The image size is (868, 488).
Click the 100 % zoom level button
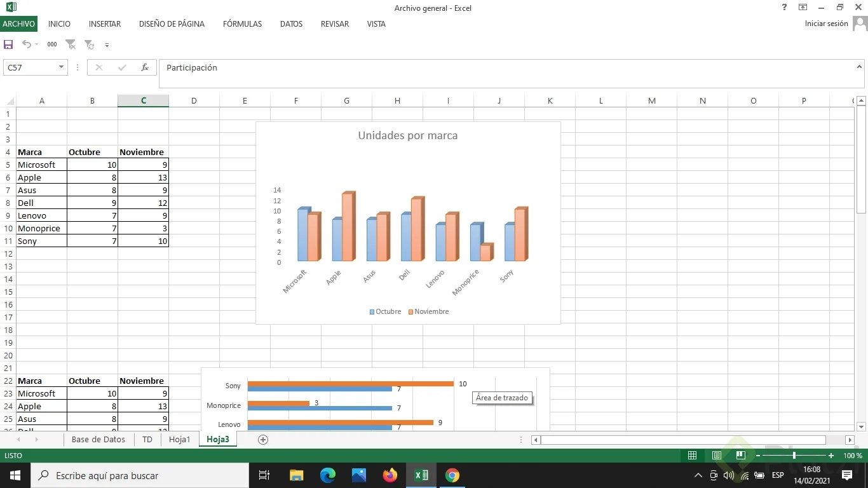pyautogui.click(x=853, y=456)
